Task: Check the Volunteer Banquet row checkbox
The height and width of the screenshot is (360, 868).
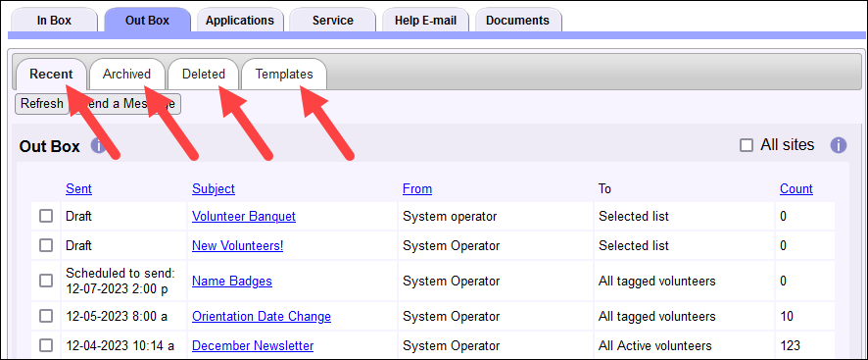Action: tap(46, 217)
